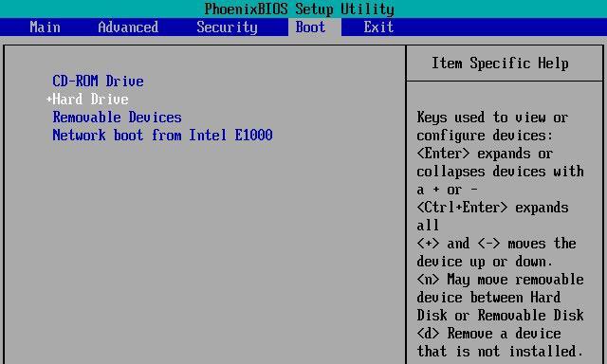The height and width of the screenshot is (364, 607).
Task: Click the '<n> May move removable' line
Action: tap(500, 280)
